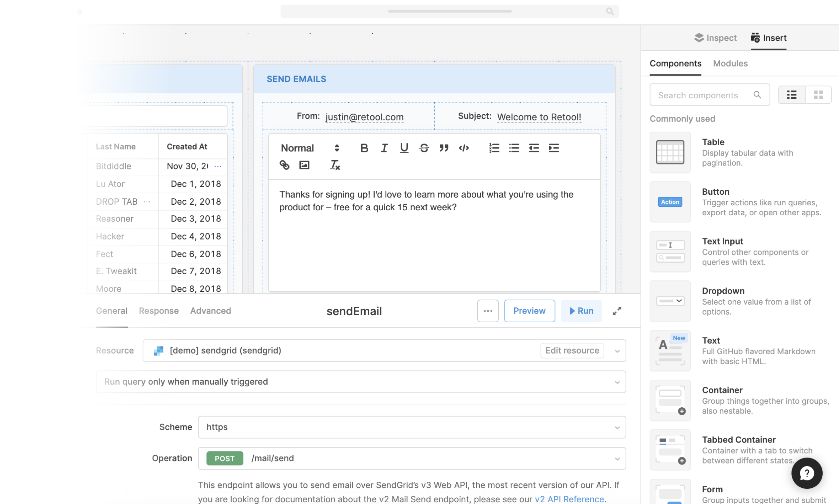839x504 pixels.
Task: Open the Response query tab
Action: point(159,311)
